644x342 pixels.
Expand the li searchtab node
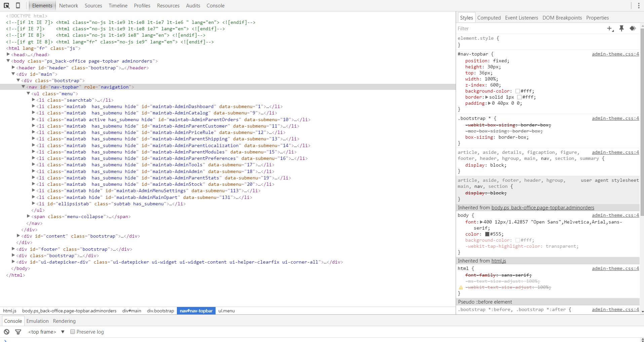(x=34, y=100)
